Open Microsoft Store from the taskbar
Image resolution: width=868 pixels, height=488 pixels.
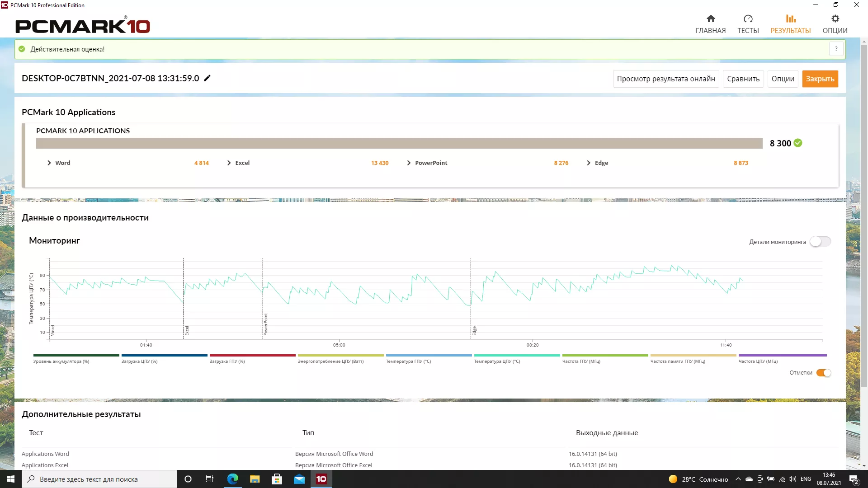(x=277, y=479)
